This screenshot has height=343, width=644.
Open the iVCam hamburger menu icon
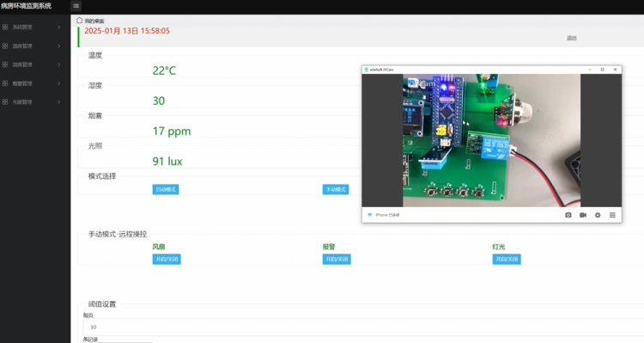(612, 215)
